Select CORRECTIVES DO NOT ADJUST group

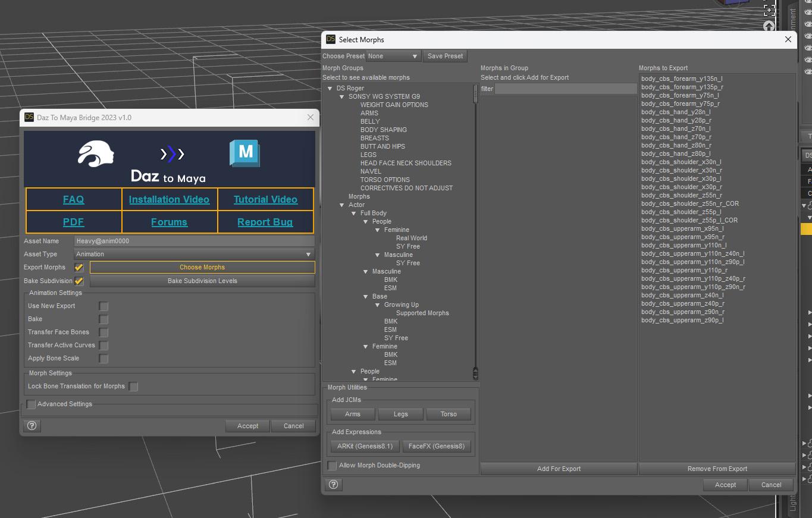pyautogui.click(x=406, y=188)
